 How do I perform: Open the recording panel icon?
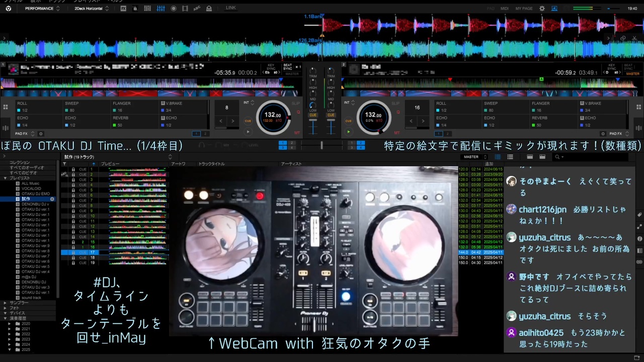[x=174, y=9]
